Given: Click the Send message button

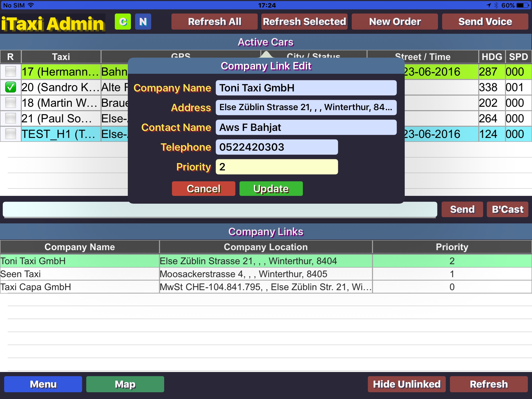Looking at the screenshot, I should (x=462, y=209).
